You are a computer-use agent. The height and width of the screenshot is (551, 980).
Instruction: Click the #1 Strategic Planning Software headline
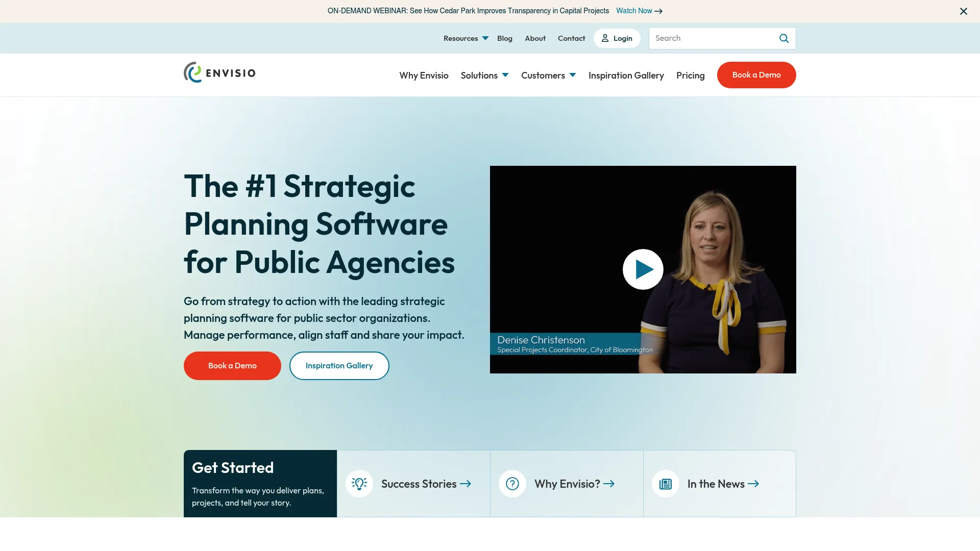click(320, 224)
